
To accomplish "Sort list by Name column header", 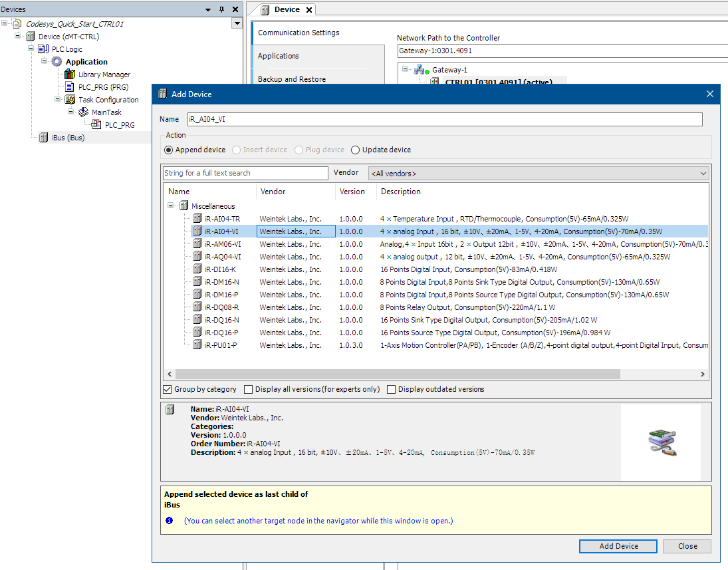I will click(179, 192).
